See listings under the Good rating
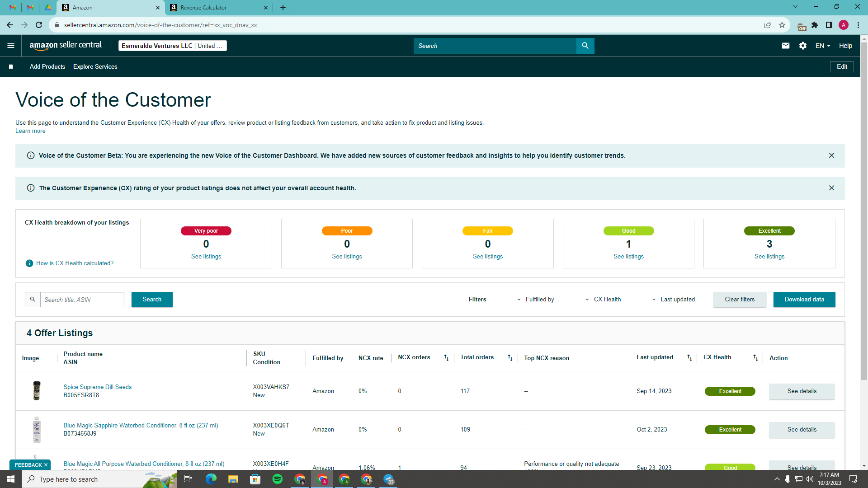 (628, 257)
